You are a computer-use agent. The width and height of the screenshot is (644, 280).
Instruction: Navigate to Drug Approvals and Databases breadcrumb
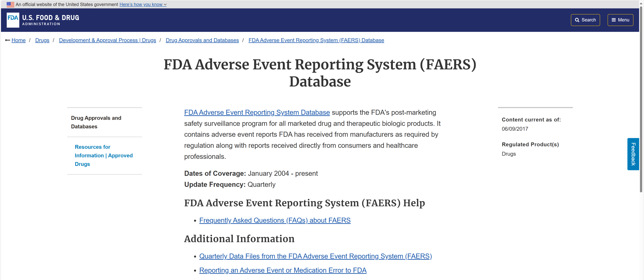pos(202,40)
